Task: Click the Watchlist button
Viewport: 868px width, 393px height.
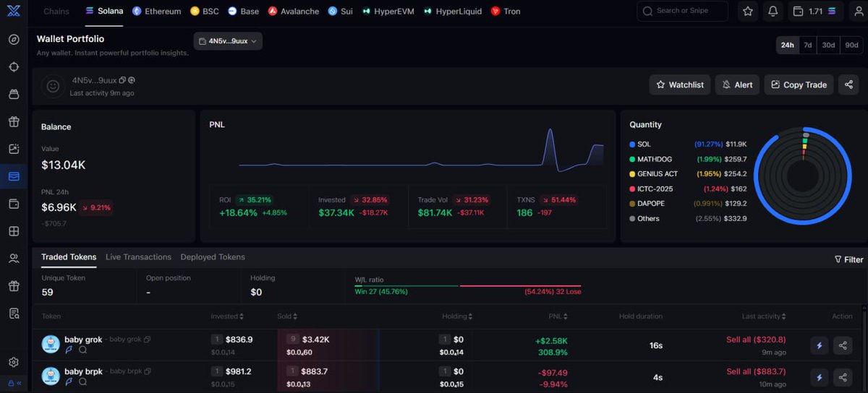Action: 680,85
